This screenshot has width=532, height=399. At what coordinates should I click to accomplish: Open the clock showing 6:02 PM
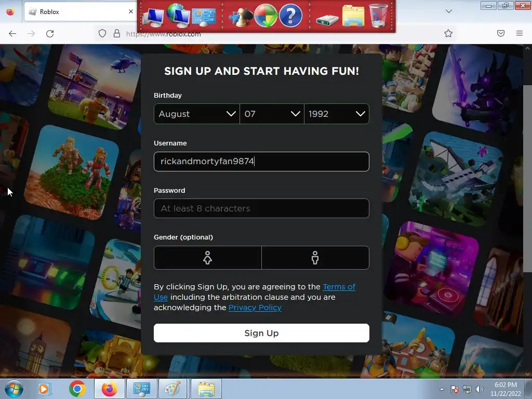pyautogui.click(x=506, y=389)
